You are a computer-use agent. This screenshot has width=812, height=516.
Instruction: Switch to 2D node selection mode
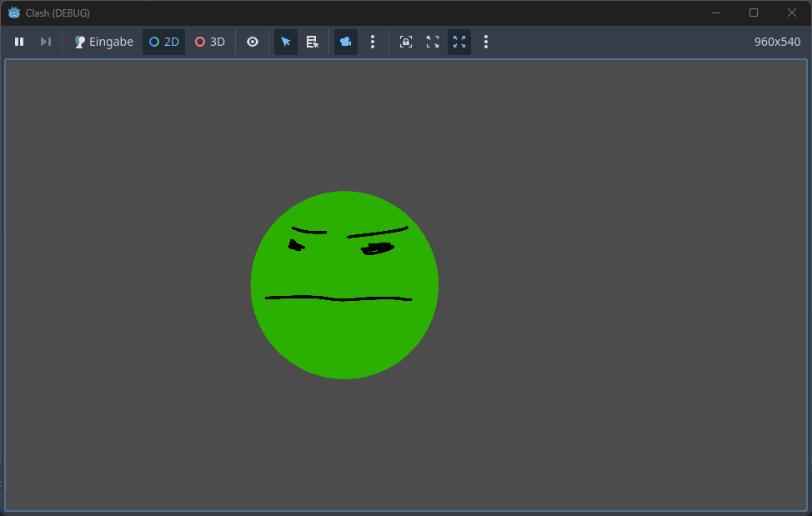163,42
